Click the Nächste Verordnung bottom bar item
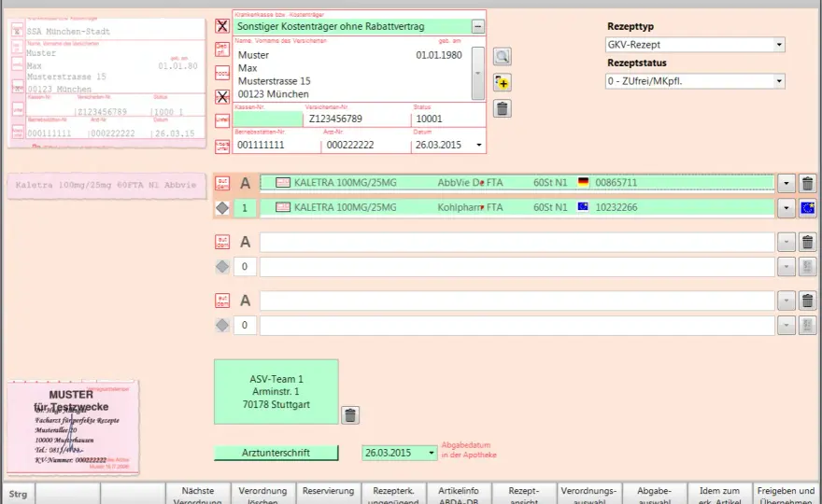Viewport: 822px width, 504px height. (198, 494)
